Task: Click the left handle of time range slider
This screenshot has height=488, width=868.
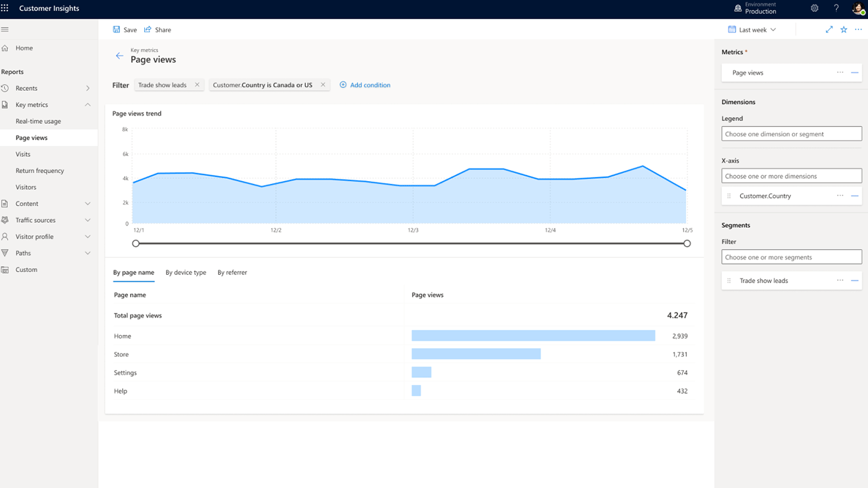Action: [x=136, y=243]
